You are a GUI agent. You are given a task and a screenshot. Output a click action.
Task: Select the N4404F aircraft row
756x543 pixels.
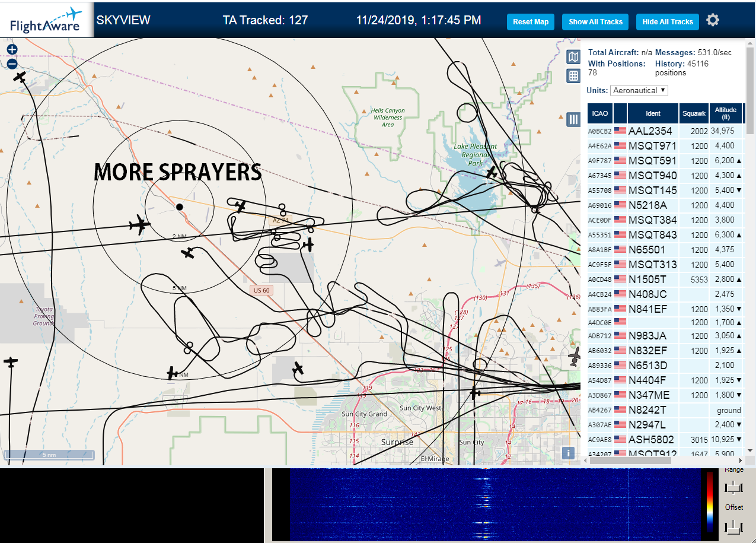(665, 380)
